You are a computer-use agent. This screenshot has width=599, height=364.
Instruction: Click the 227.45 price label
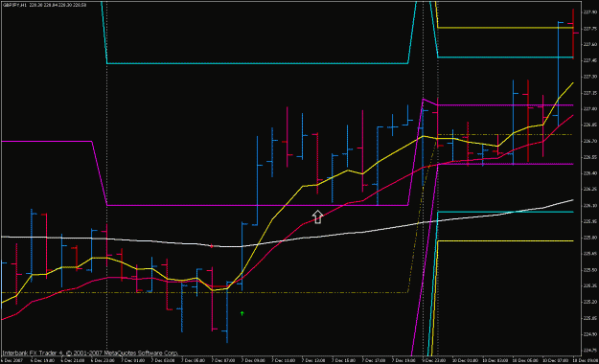[590, 60]
